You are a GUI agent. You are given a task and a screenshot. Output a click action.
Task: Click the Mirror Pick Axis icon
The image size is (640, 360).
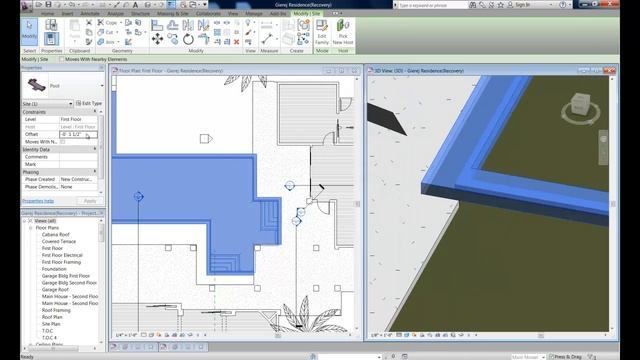click(188, 25)
